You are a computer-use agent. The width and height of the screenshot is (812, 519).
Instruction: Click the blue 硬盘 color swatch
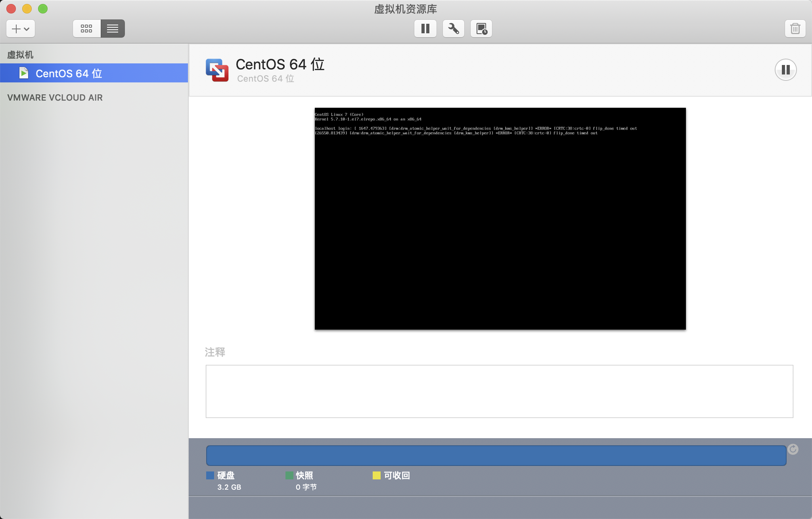(210, 475)
